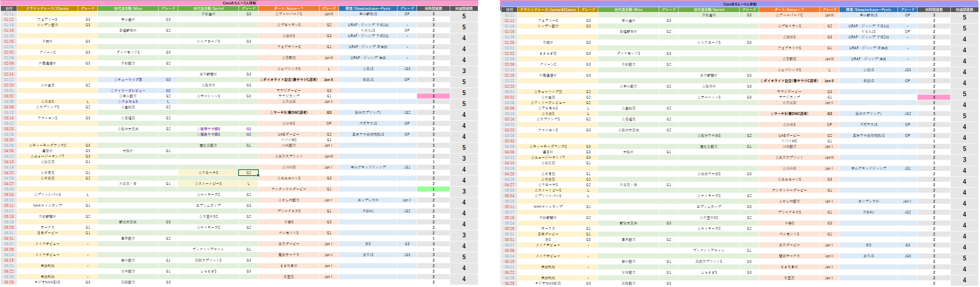Select ☆フローラS cell in CaseA table
The width and height of the screenshot is (980, 287).
point(208,172)
